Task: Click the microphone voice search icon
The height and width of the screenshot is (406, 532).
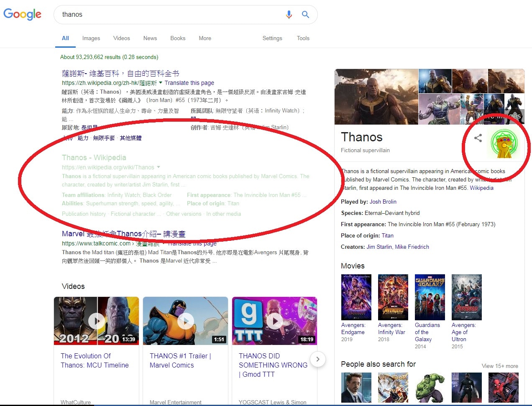Action: 289,15
